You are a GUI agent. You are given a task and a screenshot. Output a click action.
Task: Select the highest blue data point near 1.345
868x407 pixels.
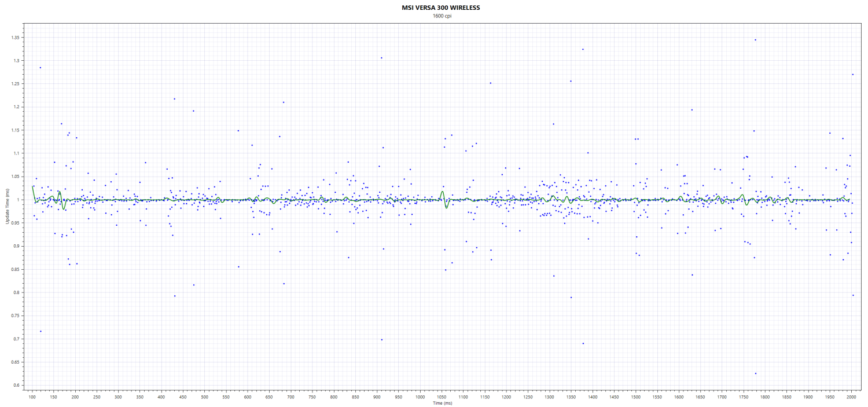coord(755,40)
